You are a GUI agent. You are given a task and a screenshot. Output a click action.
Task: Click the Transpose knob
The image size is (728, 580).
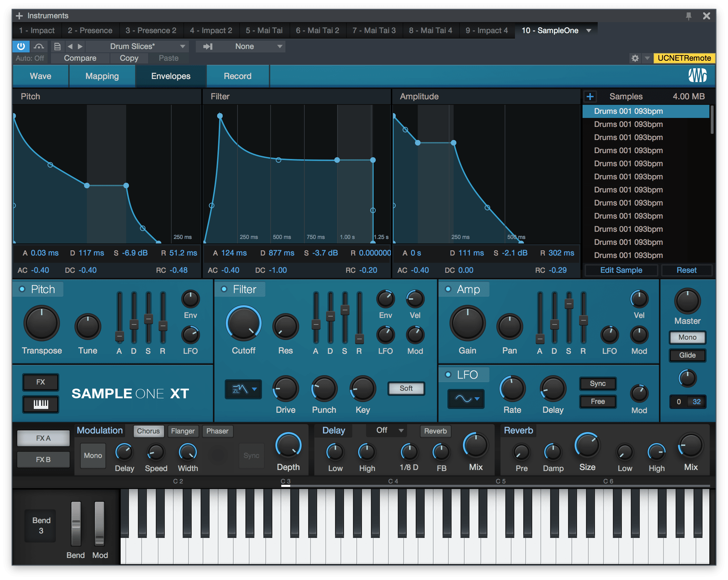(42, 324)
